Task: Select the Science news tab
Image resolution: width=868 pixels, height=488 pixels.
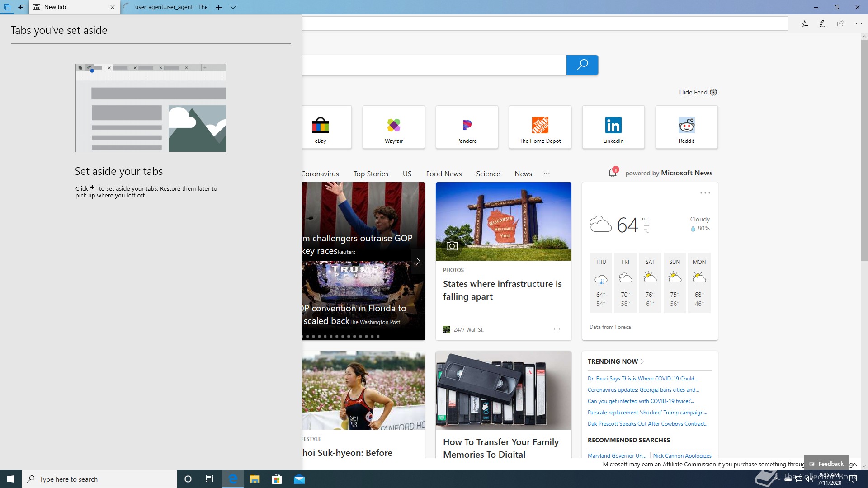Action: click(488, 174)
